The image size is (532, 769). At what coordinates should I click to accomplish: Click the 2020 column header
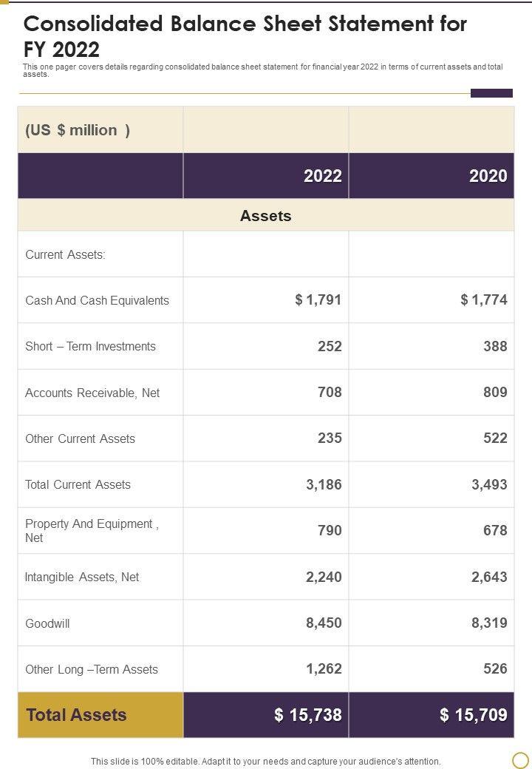click(488, 176)
